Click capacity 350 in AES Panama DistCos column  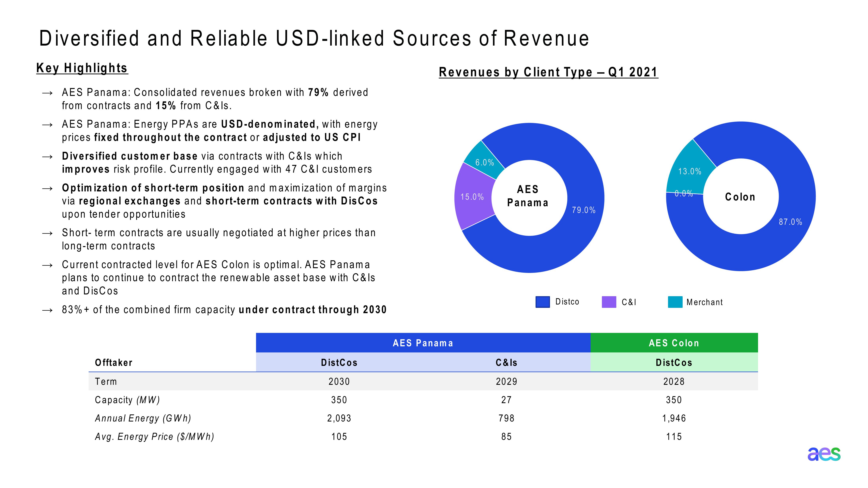click(339, 400)
